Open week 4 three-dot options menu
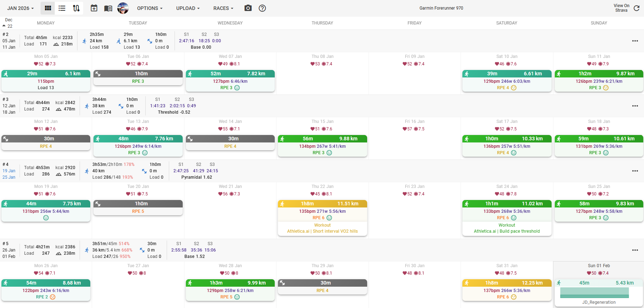Viewport: 644px width, 308px height. pyautogui.click(x=635, y=171)
